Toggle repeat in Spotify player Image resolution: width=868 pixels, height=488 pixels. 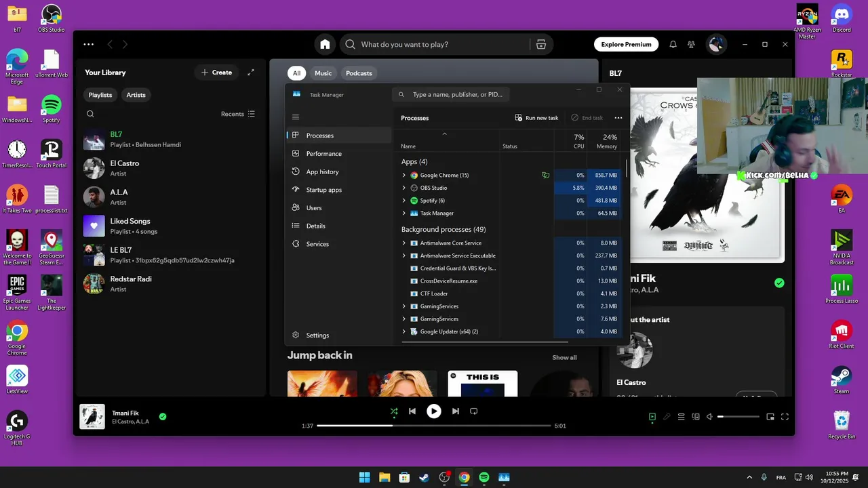[x=474, y=411]
